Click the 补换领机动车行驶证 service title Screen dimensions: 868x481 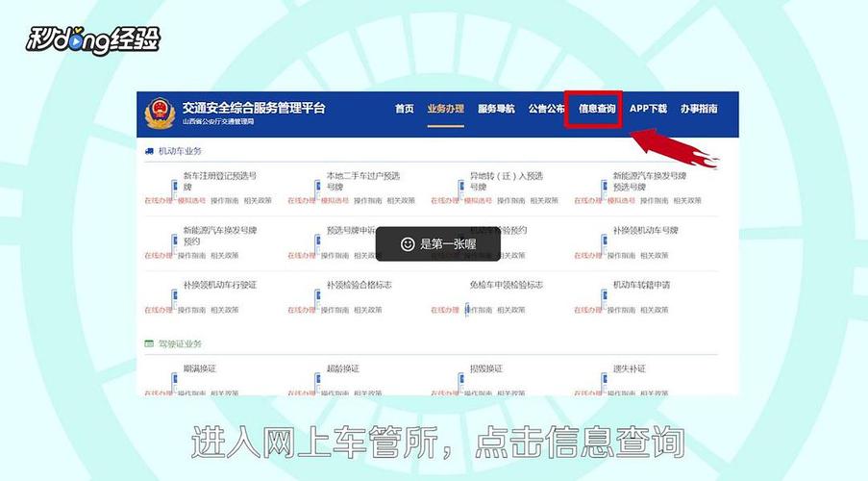[220, 285]
